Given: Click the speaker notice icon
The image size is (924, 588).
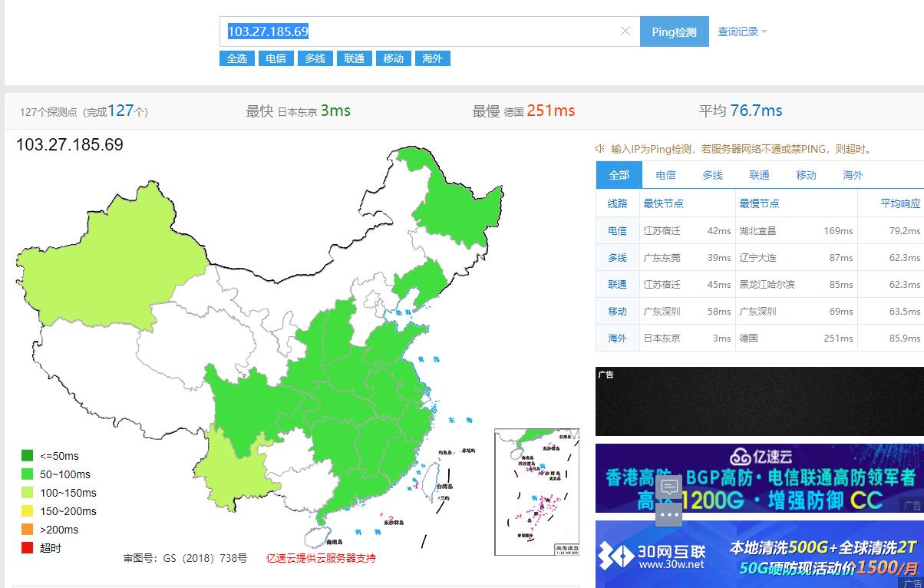Looking at the screenshot, I should (601, 149).
